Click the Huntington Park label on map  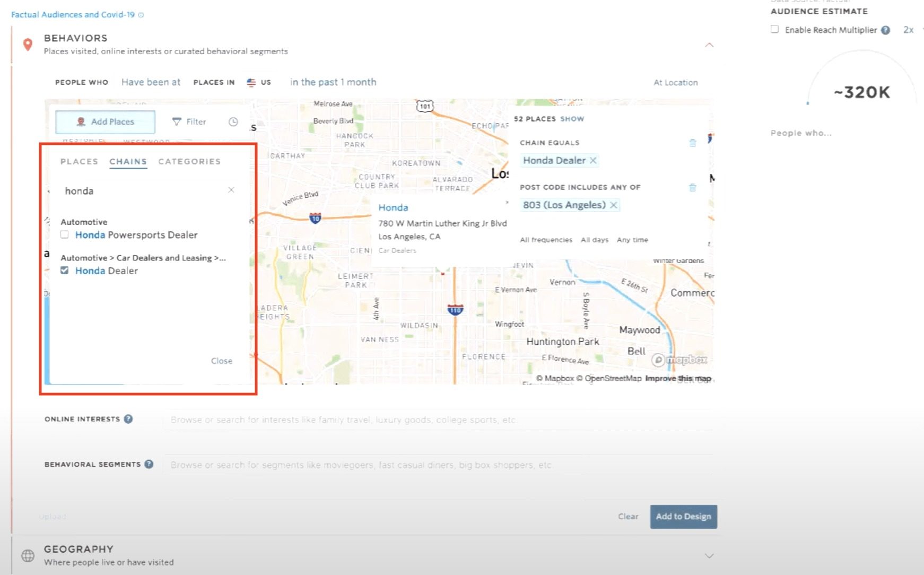click(562, 342)
